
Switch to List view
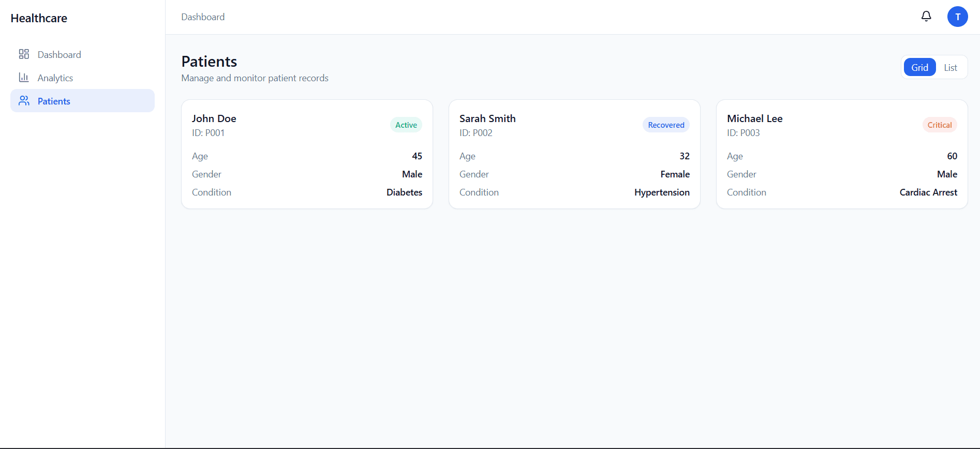950,67
